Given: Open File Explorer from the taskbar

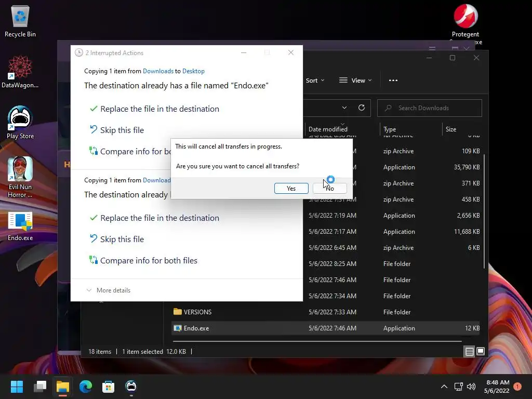Looking at the screenshot, I should [63, 387].
